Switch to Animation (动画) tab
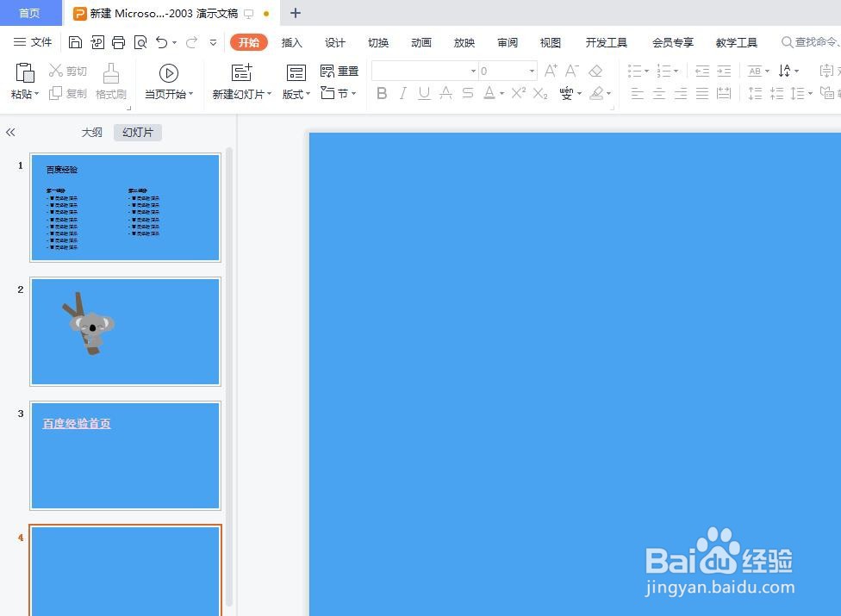The image size is (841, 616). point(421,42)
